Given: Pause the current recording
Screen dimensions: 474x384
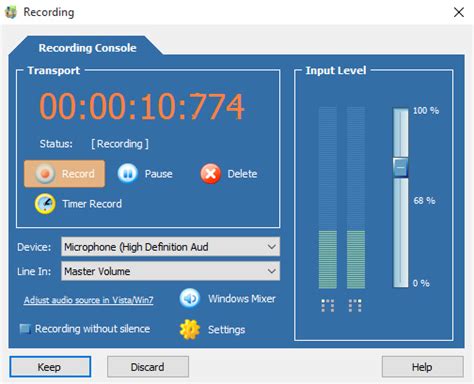Looking at the screenshot, I should click(145, 174).
